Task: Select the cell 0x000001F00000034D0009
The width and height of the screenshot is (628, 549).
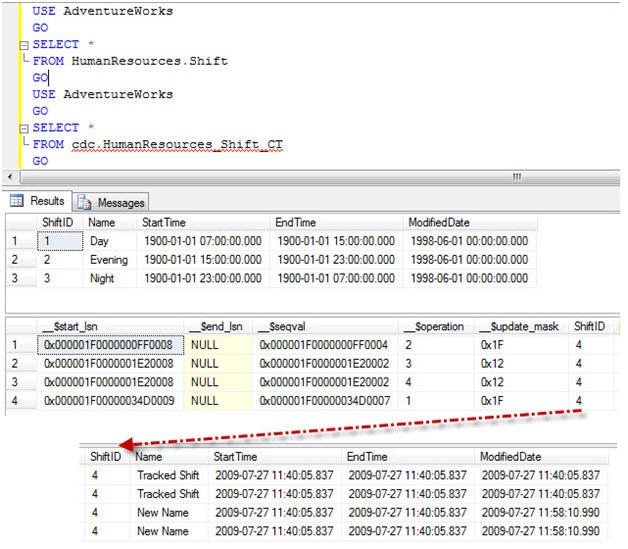Action: pos(107,400)
